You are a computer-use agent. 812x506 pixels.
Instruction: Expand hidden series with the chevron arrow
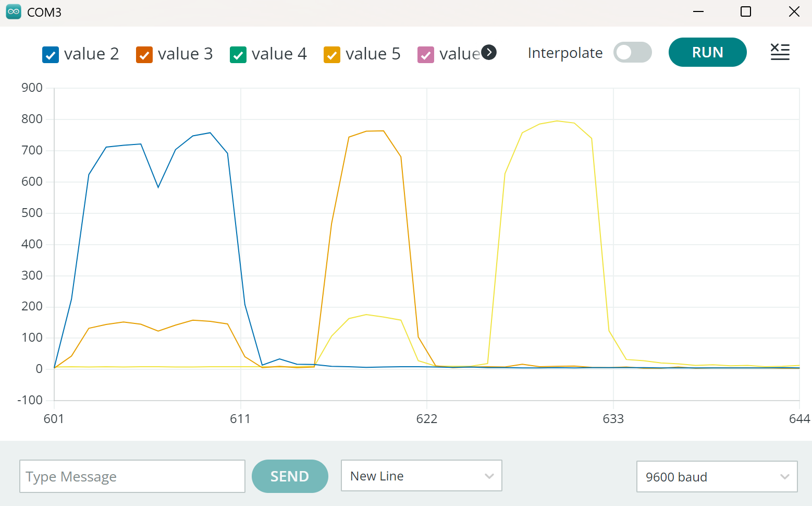[x=489, y=52]
